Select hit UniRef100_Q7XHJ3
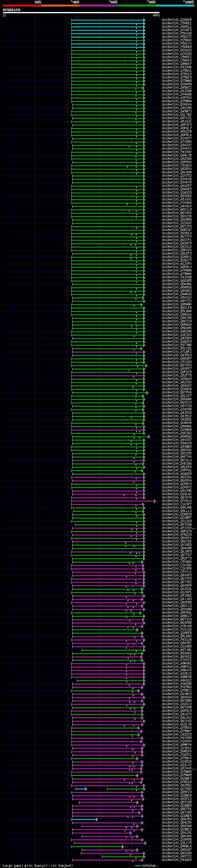This screenshot has height=868, width=197. 177,501
